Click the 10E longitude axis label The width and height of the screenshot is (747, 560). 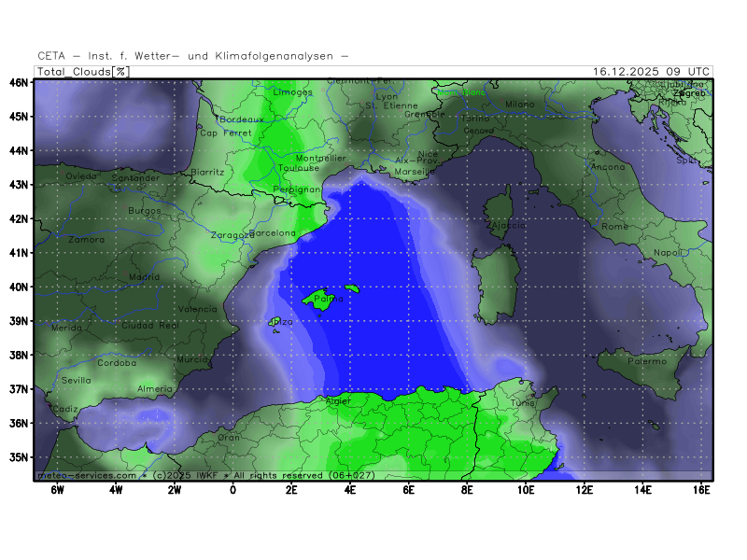526,488
